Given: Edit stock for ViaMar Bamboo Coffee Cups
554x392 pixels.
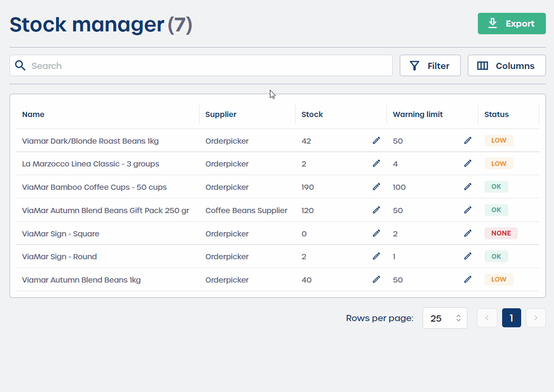Looking at the screenshot, I should click(x=376, y=186).
